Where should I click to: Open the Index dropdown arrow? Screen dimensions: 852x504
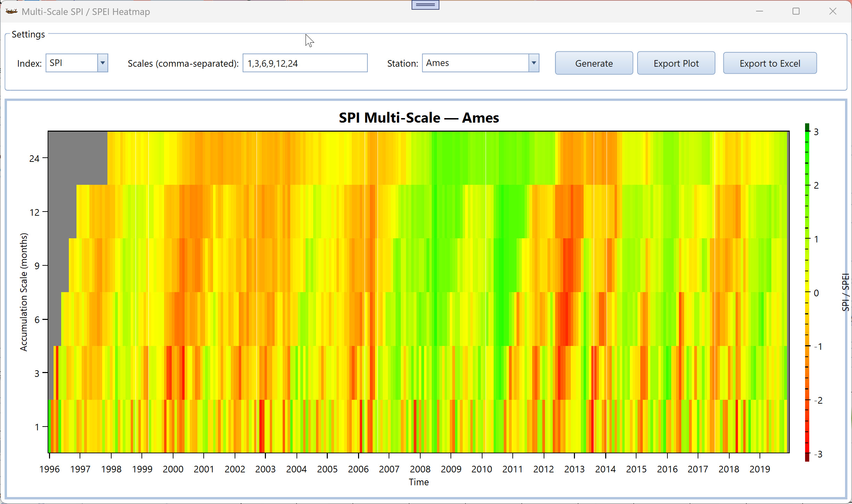pyautogui.click(x=103, y=63)
